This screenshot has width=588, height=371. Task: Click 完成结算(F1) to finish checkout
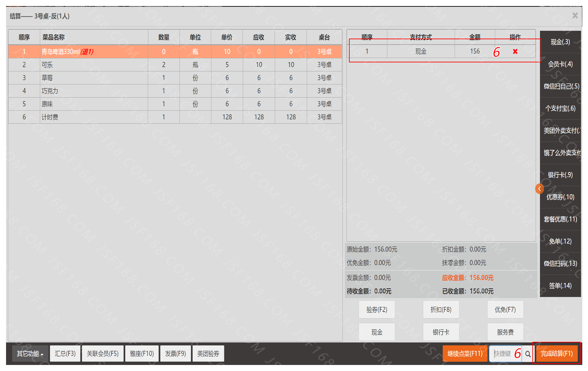pos(557,354)
